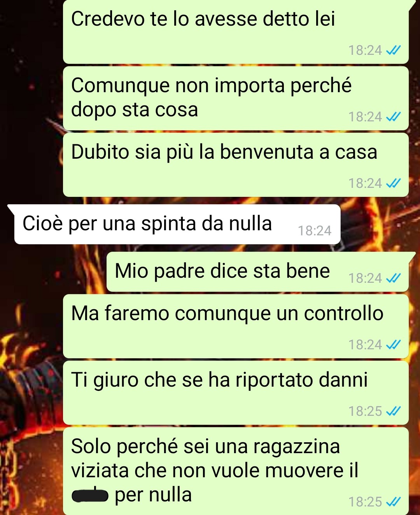Tap the blue double-check beside 'dopo sta cosa'
This screenshot has width=420, height=515.
click(393, 117)
